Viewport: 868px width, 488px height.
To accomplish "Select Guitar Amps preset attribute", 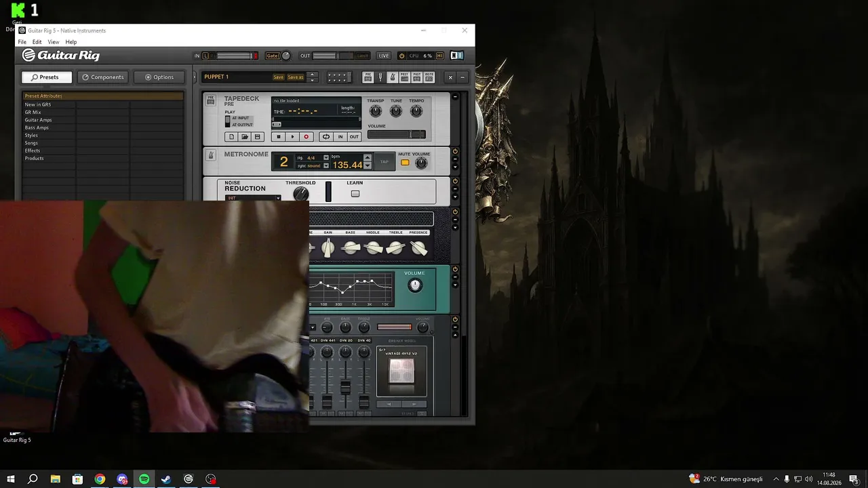I will pyautogui.click(x=38, y=120).
